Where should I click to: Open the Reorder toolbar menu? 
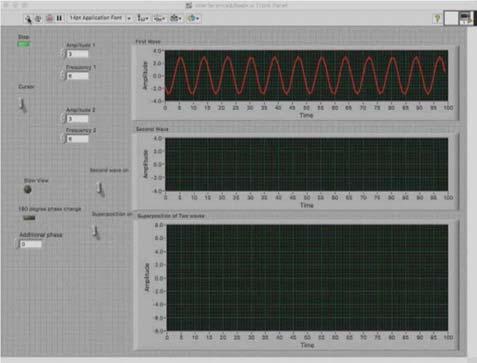point(193,18)
